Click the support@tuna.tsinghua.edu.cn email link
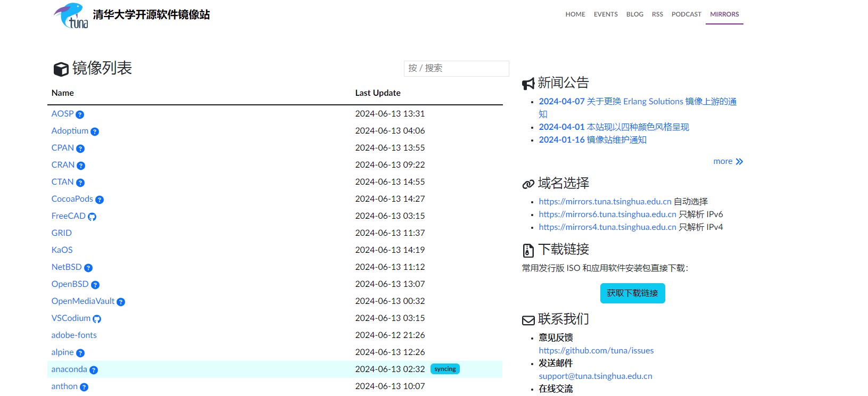868x396 pixels. [x=596, y=376]
